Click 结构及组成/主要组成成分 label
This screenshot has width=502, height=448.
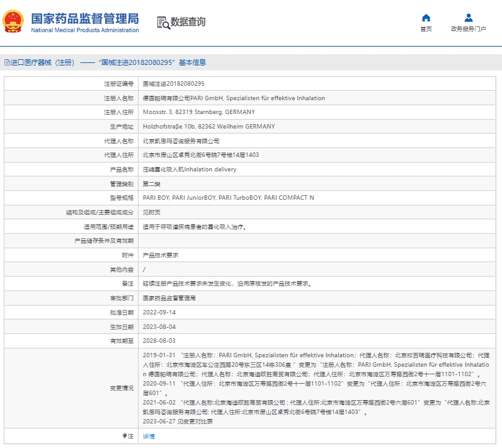point(100,212)
